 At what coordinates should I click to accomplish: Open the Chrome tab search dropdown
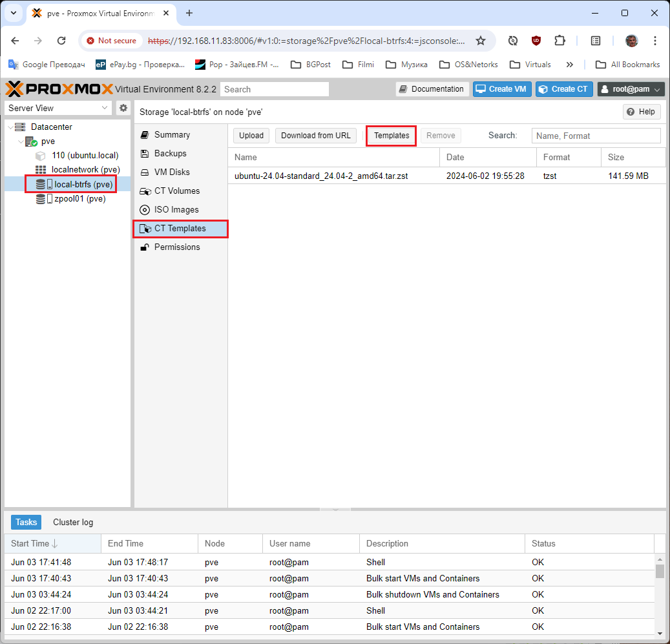pyautogui.click(x=14, y=13)
